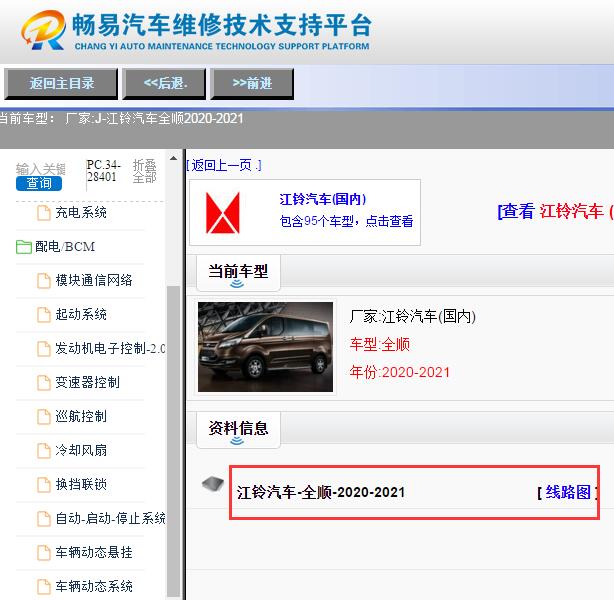Click the 充电系统 document icon

coord(43,213)
